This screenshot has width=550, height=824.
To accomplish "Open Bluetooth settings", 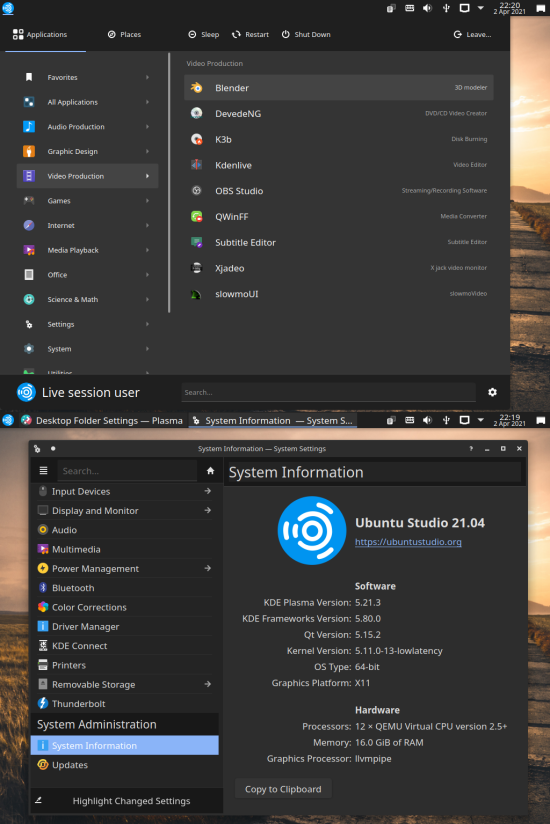I will (125, 588).
